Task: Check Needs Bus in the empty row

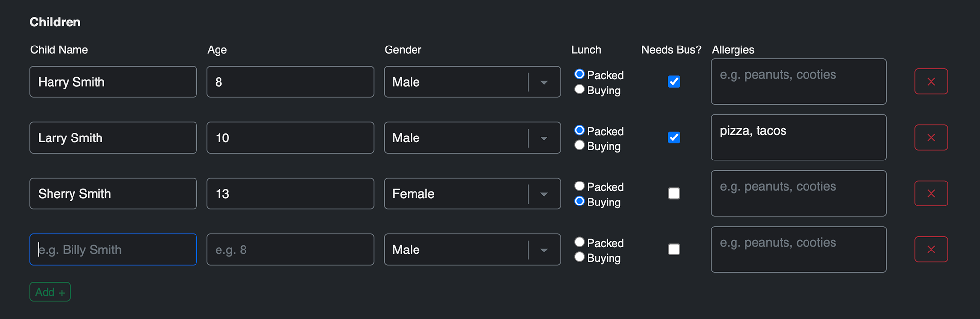Action: pyautogui.click(x=674, y=250)
